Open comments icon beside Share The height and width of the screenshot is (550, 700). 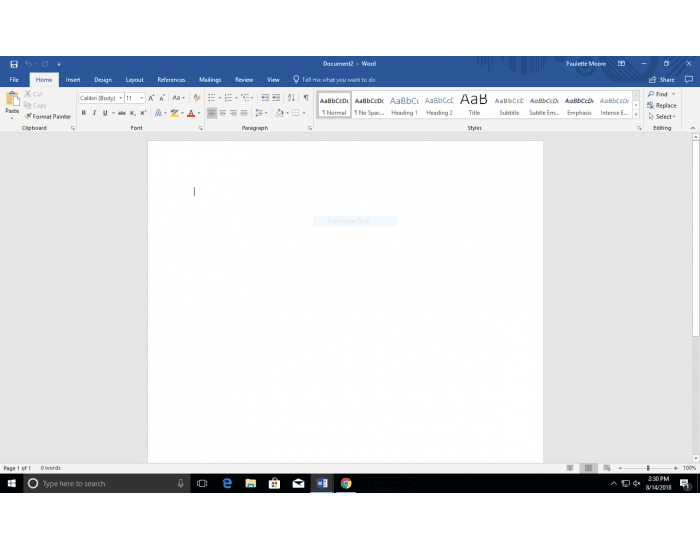(689, 80)
